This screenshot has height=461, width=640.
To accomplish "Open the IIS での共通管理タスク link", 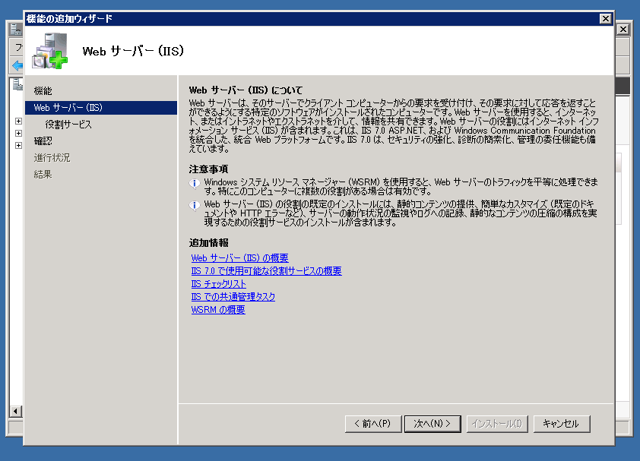I will pos(233,297).
